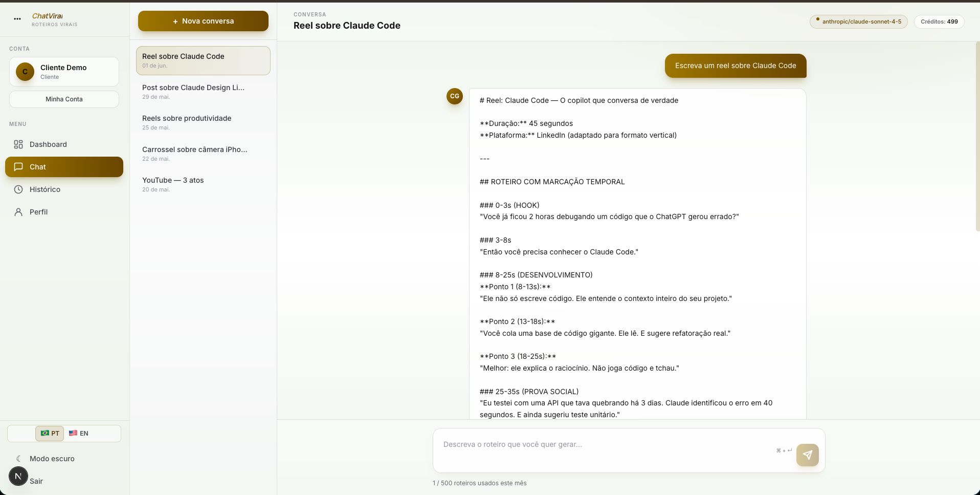
Task: Click text ### 8-25s (DESENVOLVIMENTO)
Action: (x=536, y=275)
